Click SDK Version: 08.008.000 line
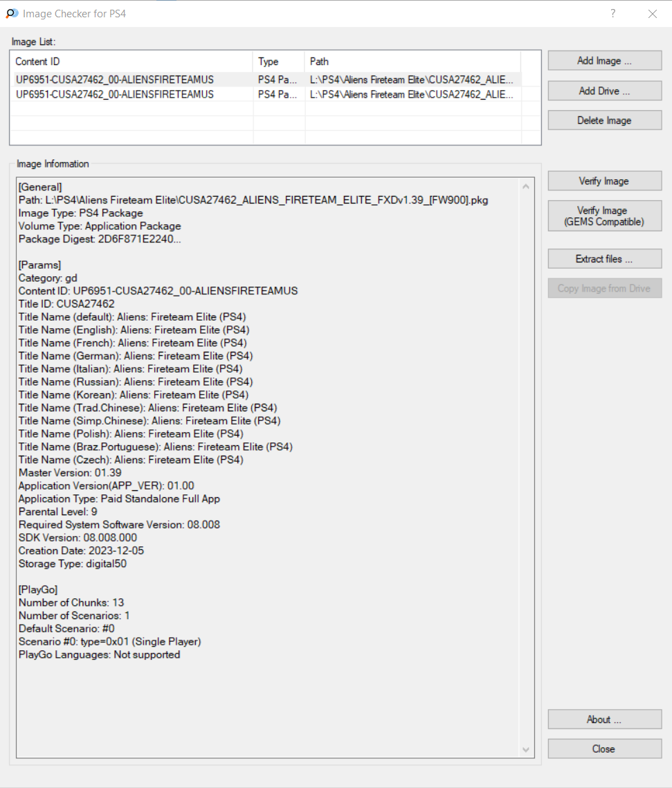Image resolution: width=672 pixels, height=788 pixels. point(78,538)
